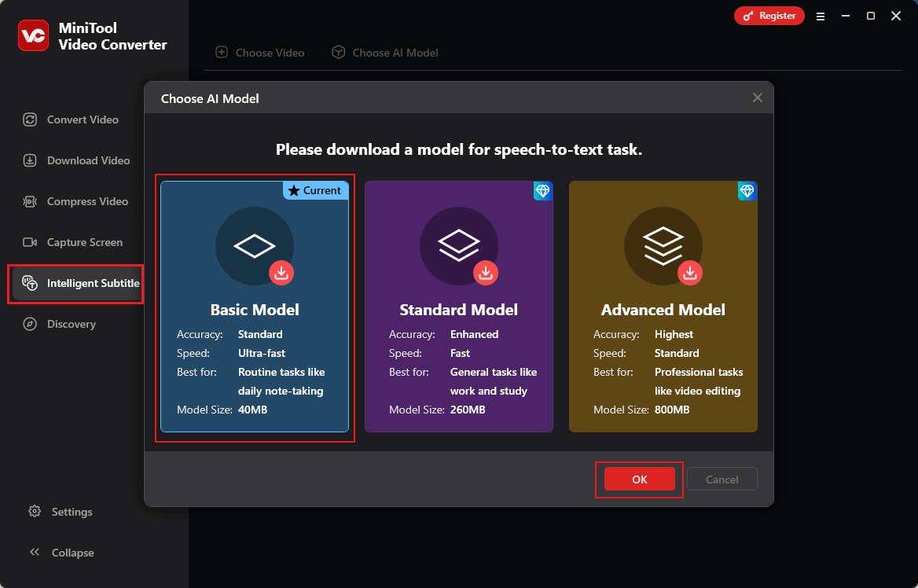Click the Intelligent Subtitle sidebar icon
918x588 pixels.
coord(30,283)
